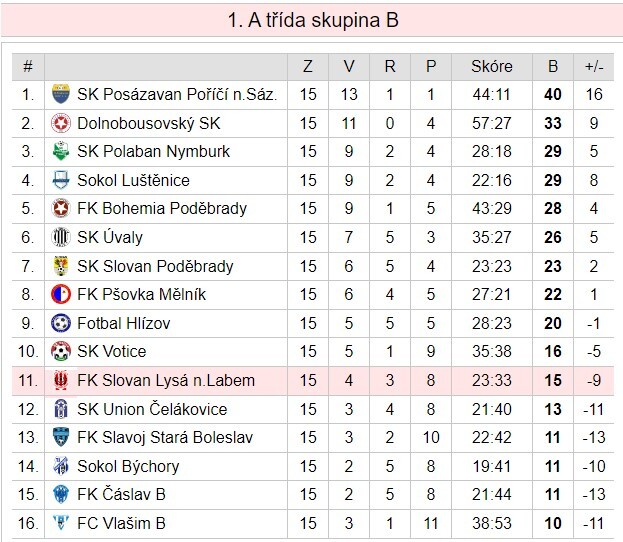This screenshot has height=542, width=623.
Task: Click SK Votice club logo
Action: (x=61, y=351)
